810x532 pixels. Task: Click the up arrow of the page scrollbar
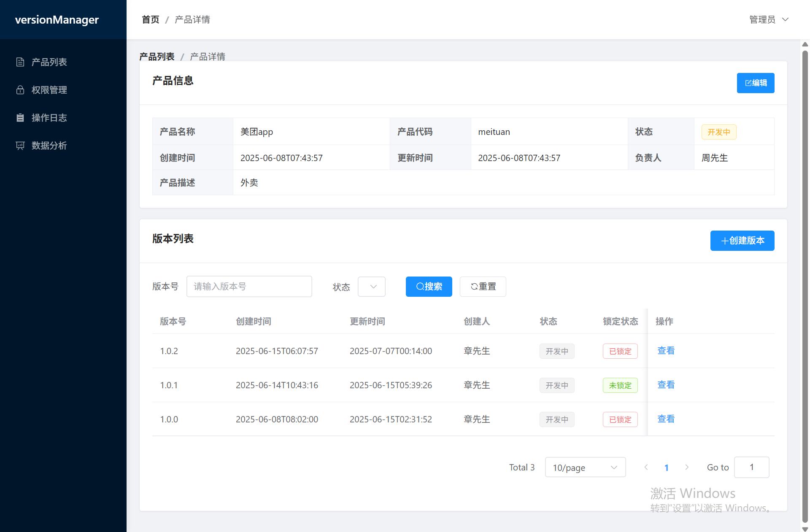[x=805, y=44]
